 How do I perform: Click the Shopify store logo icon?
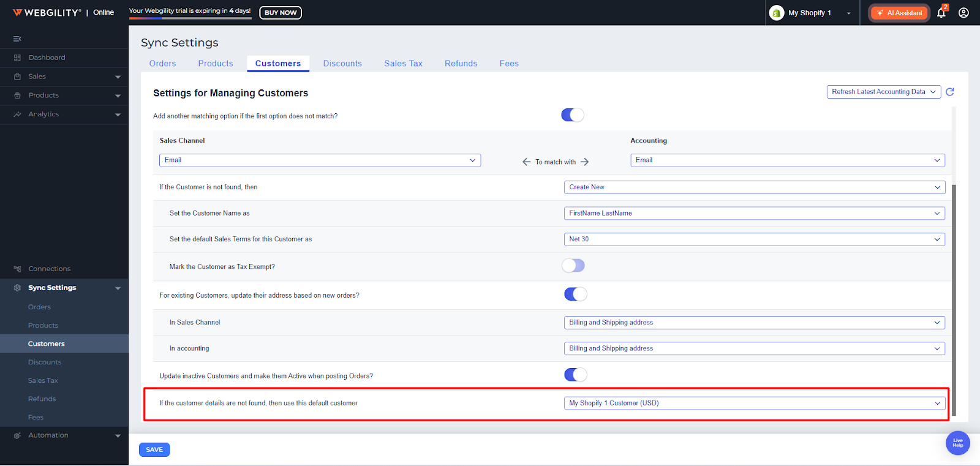777,13
